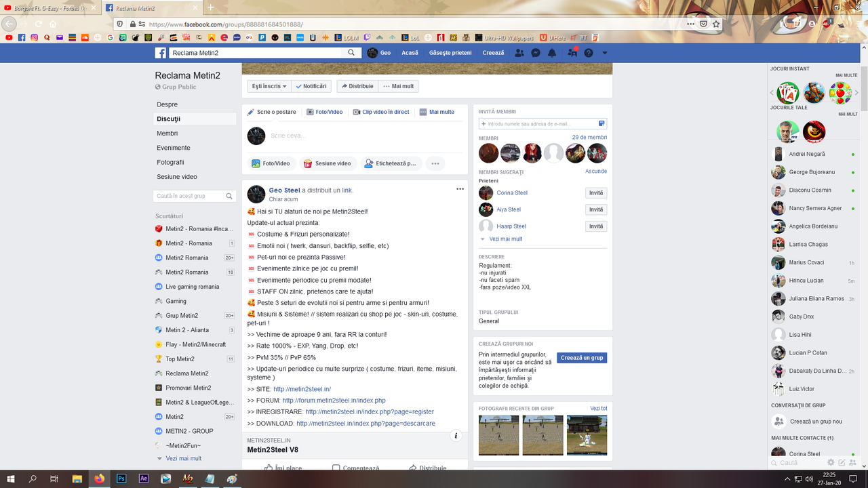This screenshot has height=488, width=868.
Task: Click the Clip video în direct tab
Action: click(380, 112)
